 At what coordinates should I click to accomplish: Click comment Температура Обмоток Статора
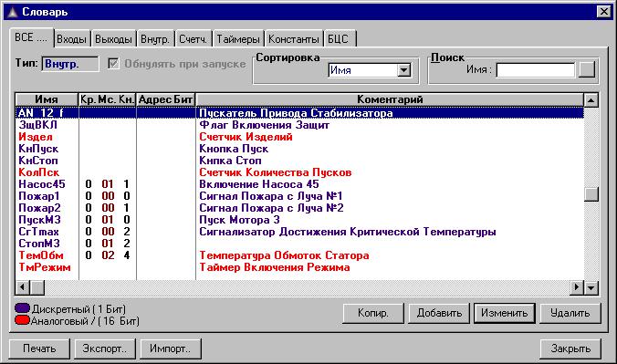tap(284, 255)
